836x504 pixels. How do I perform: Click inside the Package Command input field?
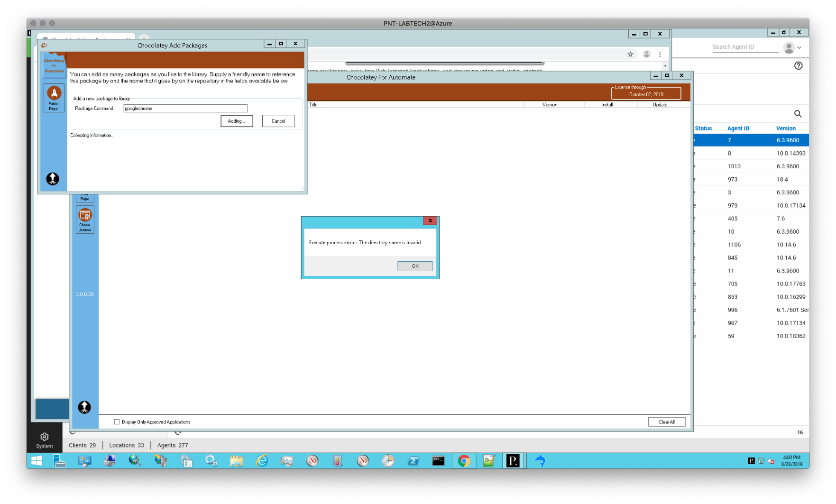pos(185,108)
